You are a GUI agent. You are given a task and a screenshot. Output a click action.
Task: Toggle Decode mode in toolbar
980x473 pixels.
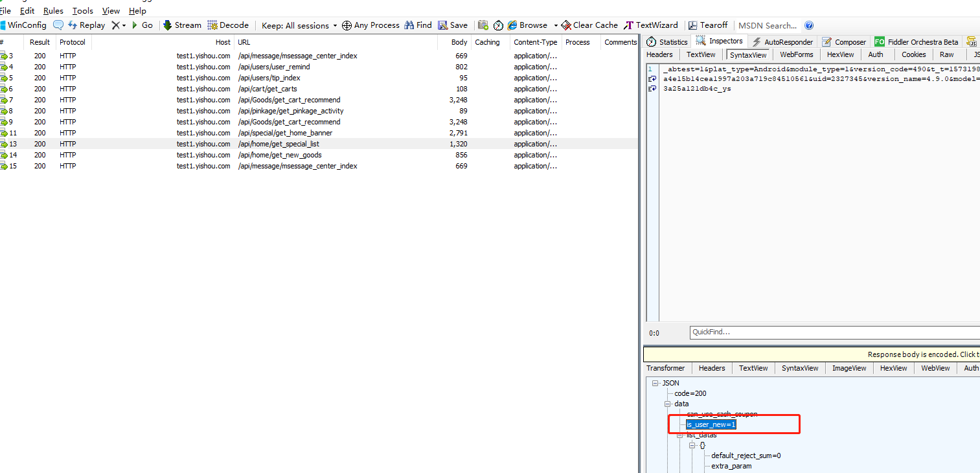228,25
